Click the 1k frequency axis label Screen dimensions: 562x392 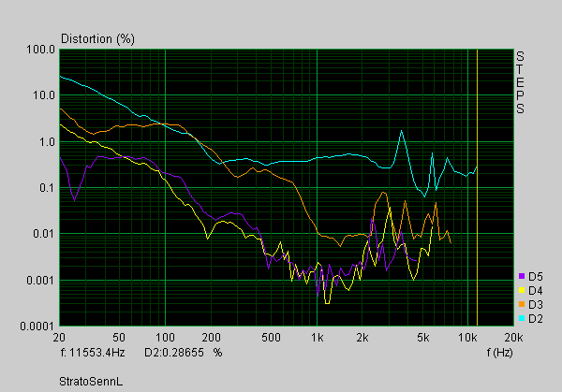[x=318, y=338]
